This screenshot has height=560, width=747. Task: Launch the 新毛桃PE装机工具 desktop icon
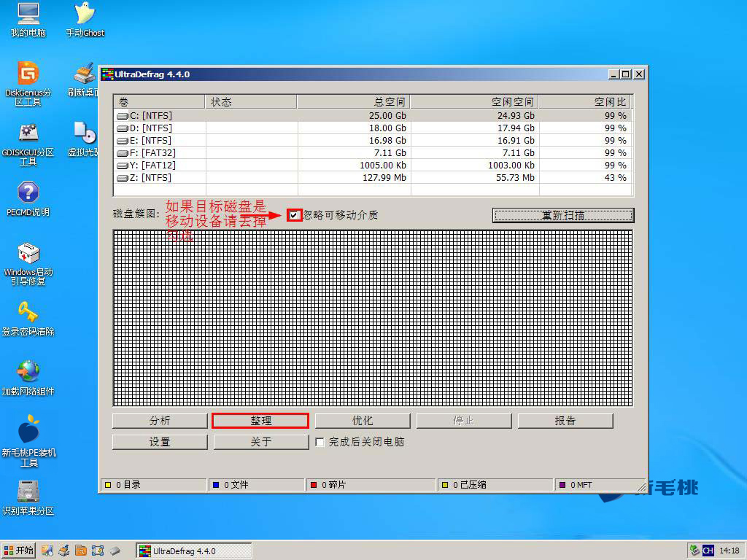[28, 441]
